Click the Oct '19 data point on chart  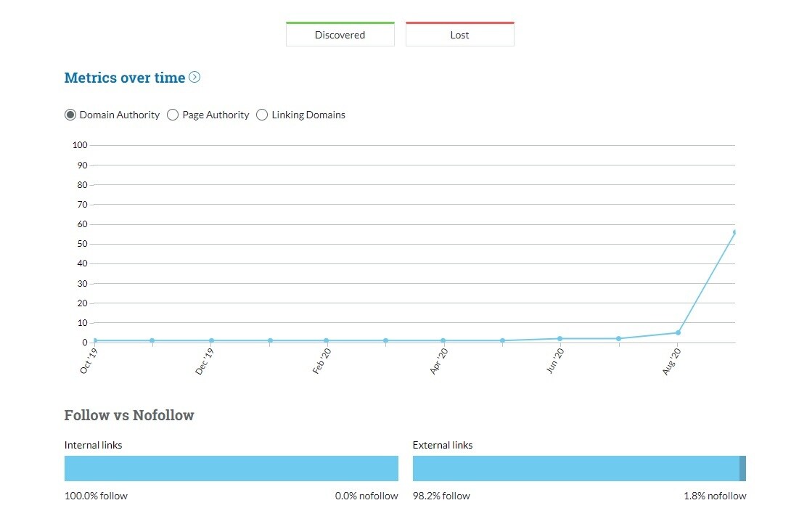pos(95,340)
